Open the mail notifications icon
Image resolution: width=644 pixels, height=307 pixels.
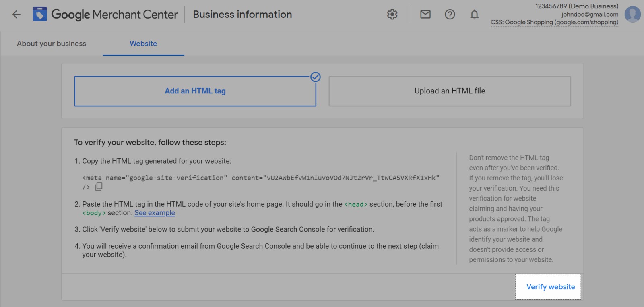(425, 15)
